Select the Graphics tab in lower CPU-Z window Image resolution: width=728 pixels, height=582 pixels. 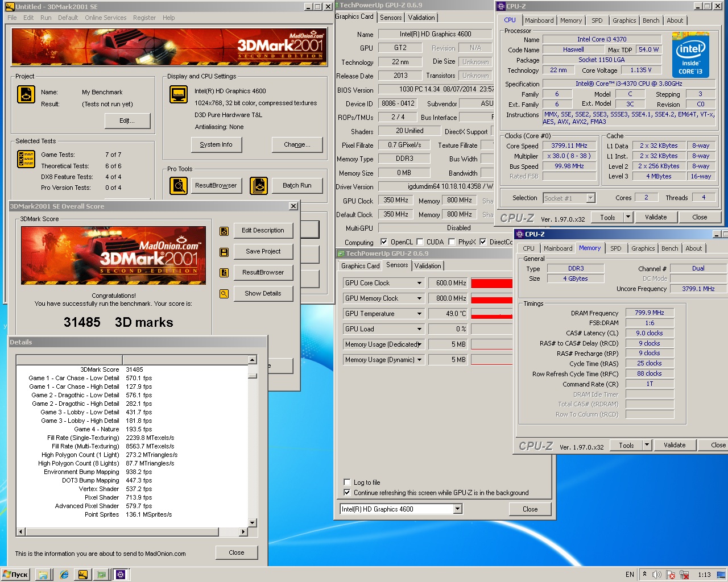pyautogui.click(x=643, y=248)
